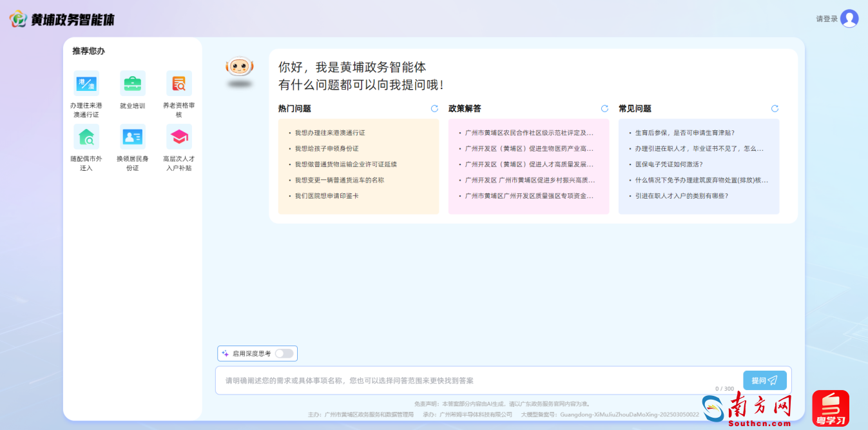Select the 就业培训 briefcase icon

133,83
